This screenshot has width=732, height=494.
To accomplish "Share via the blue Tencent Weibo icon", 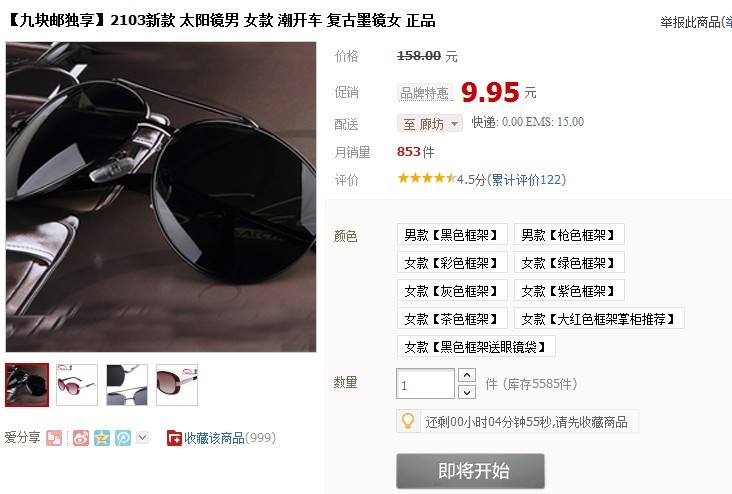I will (123, 438).
